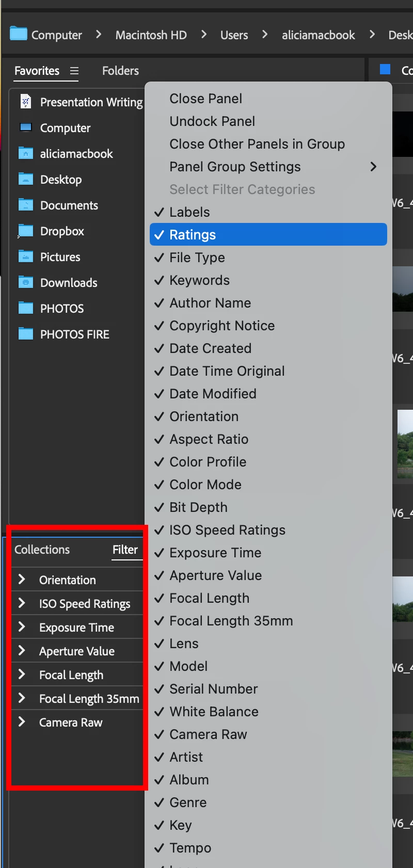Go to aliciamacbook in the path bar

[x=318, y=35]
